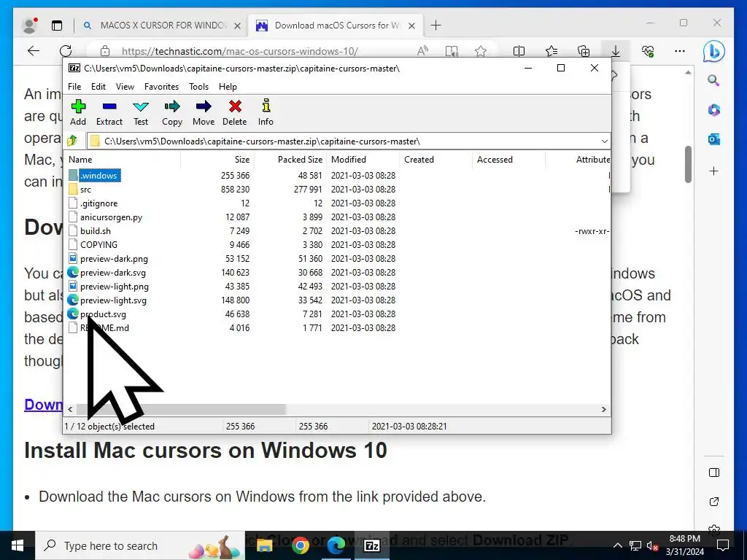Image resolution: width=747 pixels, height=560 pixels.
Task: Open the Collections icon
Action: click(x=584, y=51)
